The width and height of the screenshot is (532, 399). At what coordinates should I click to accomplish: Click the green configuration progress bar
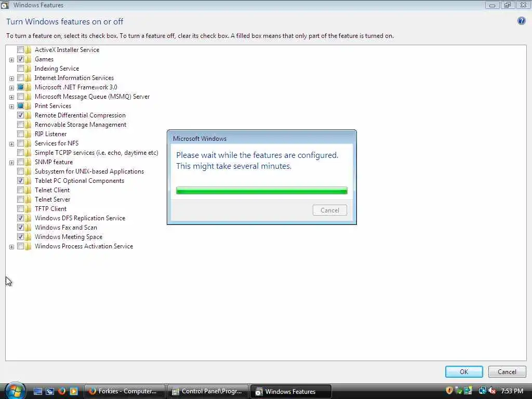click(x=262, y=190)
